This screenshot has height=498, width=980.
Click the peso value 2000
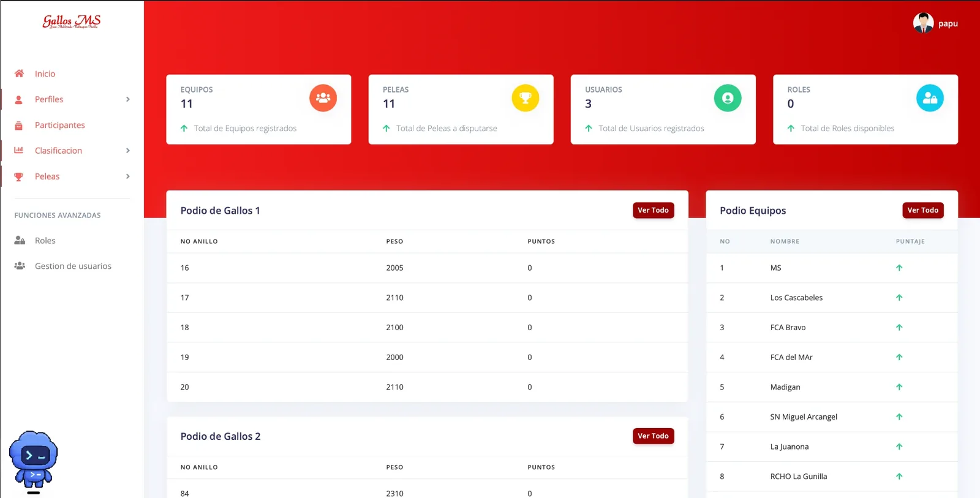tap(394, 357)
